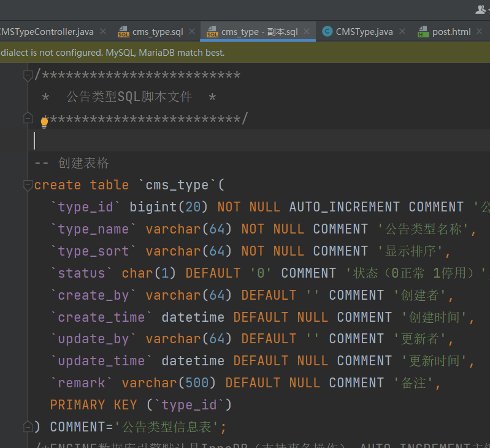The height and width of the screenshot is (448, 490).
Task: Click the '公告类型SQL脚本文件' header text
Action: (x=129, y=97)
